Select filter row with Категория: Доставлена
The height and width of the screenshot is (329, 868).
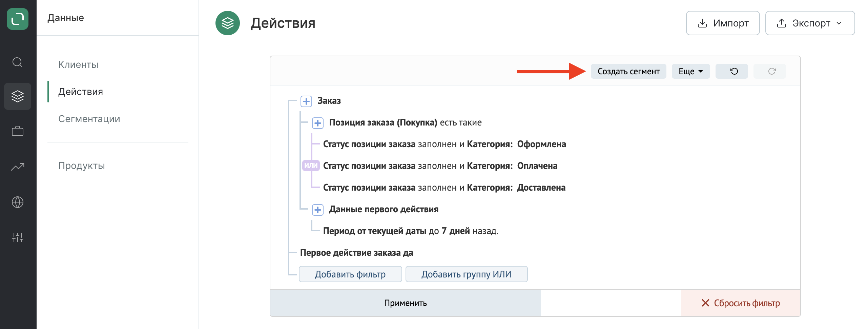pos(444,188)
